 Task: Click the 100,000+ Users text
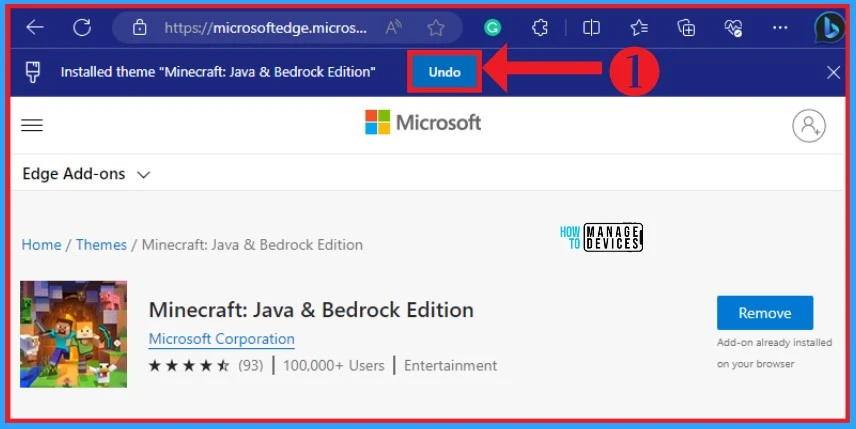(x=334, y=365)
